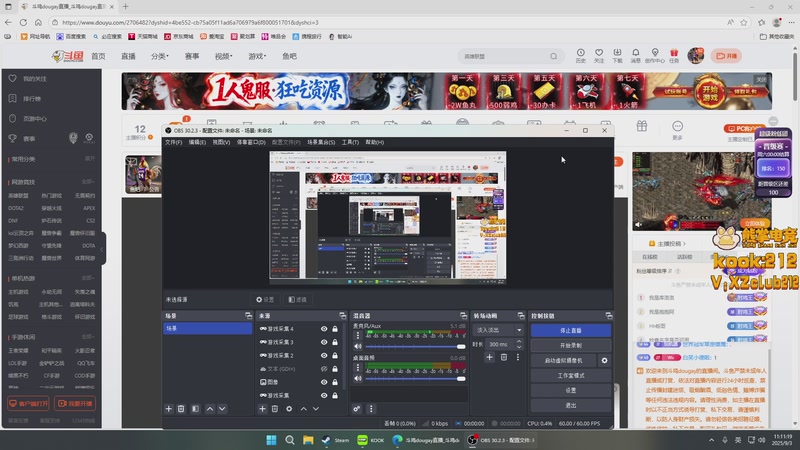Viewport: 800px width, 450px height.
Task: Enable studio mode in OBS controls
Action: click(570, 376)
